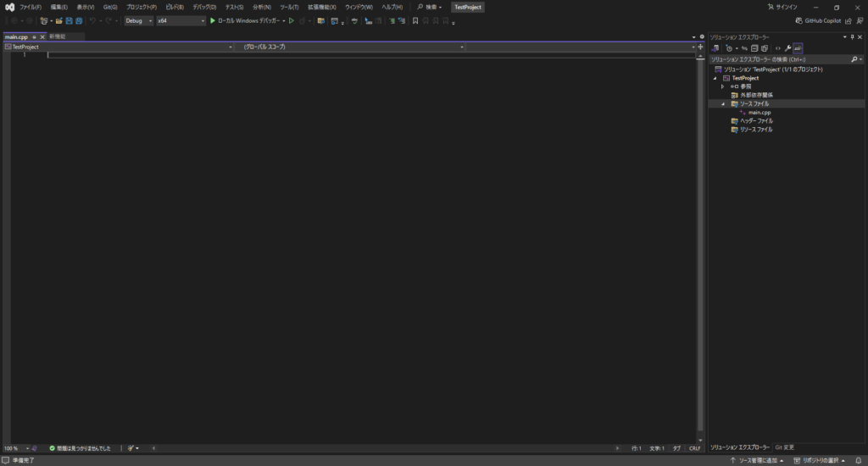Toggle the pin on main.cpp tab
The height and width of the screenshot is (466, 868).
pos(34,37)
